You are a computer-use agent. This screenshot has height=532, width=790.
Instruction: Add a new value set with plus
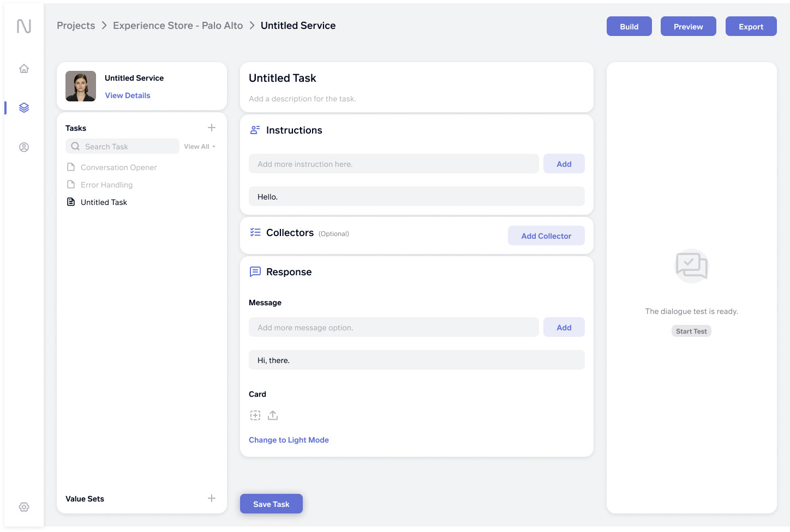click(x=212, y=498)
